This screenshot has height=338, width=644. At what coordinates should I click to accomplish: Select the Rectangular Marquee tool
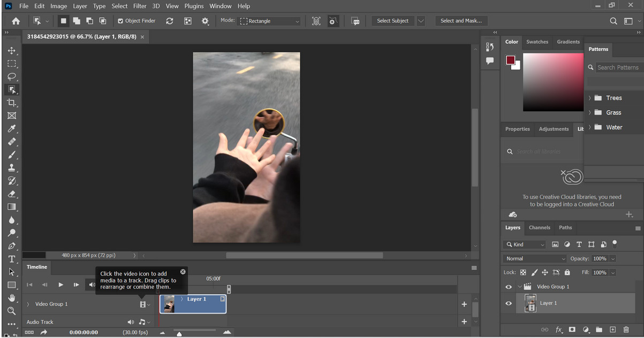[11, 64]
